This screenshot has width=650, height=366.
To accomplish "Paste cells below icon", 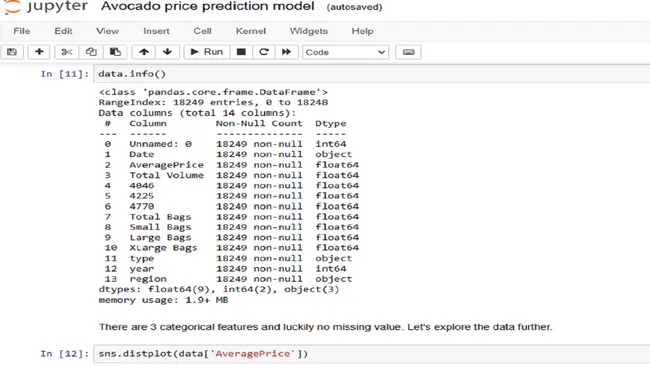I will (115, 52).
